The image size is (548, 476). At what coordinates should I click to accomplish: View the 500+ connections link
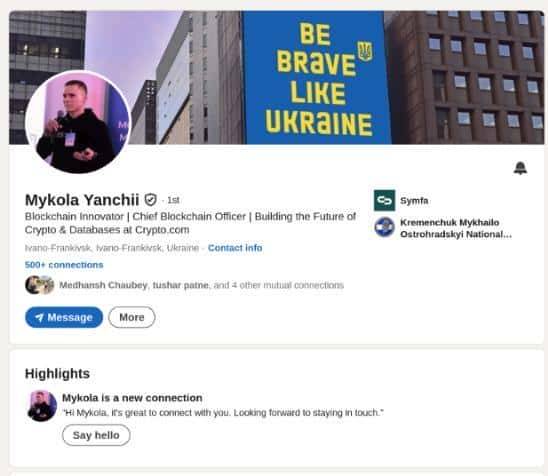pos(64,265)
